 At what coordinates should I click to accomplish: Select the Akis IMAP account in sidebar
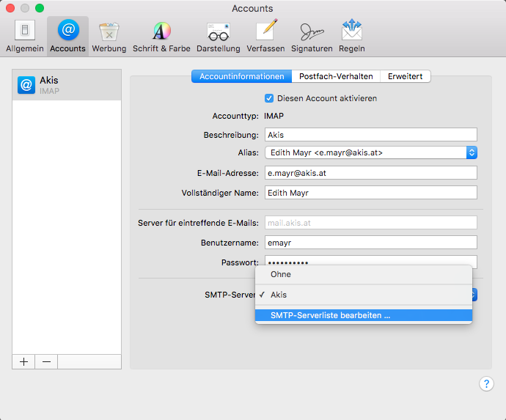click(x=67, y=85)
